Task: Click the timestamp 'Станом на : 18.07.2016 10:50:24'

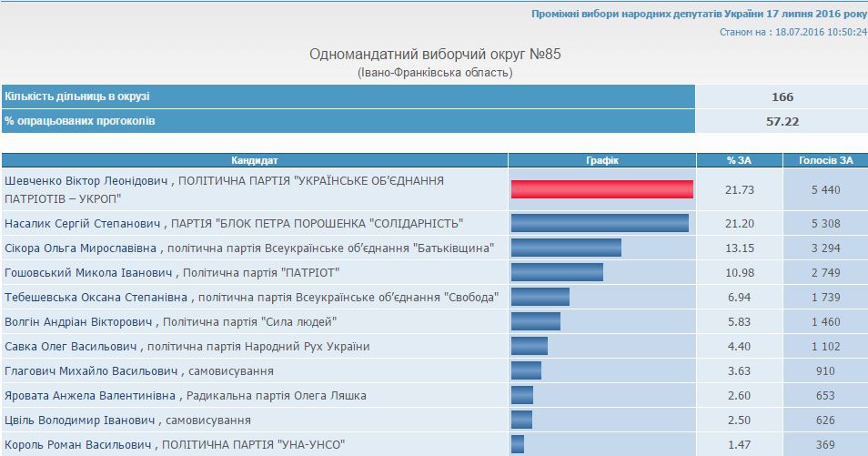Action: pos(793,32)
